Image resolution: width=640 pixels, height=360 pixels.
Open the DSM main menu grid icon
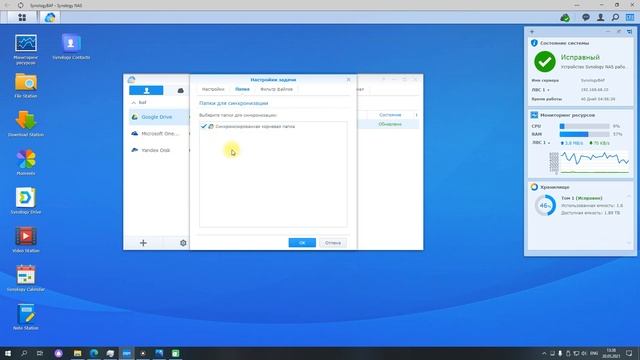pyautogui.click(x=22, y=18)
